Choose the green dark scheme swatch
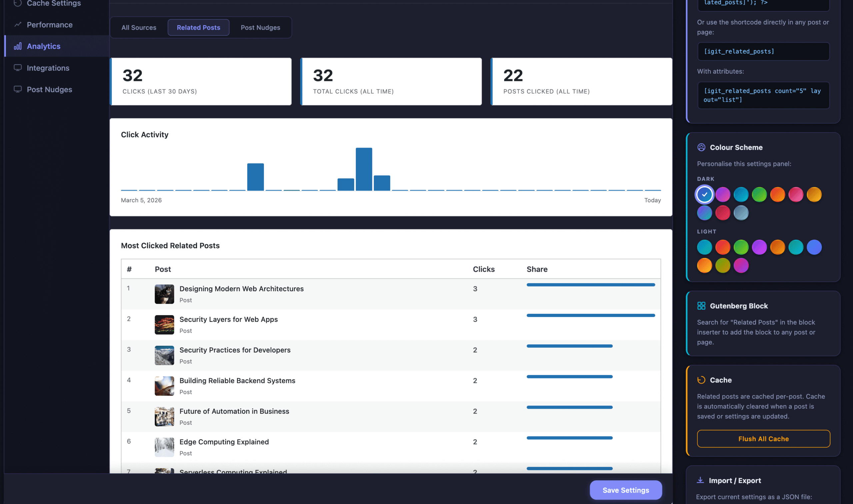 [x=759, y=194]
